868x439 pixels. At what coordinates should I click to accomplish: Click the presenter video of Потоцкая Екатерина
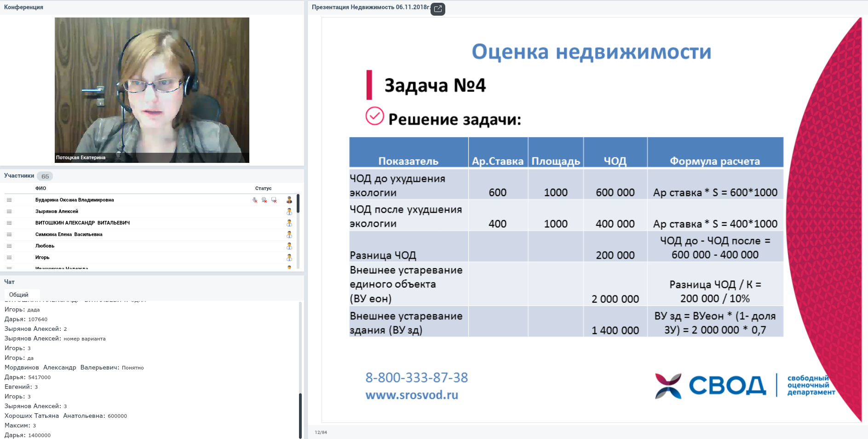152,90
